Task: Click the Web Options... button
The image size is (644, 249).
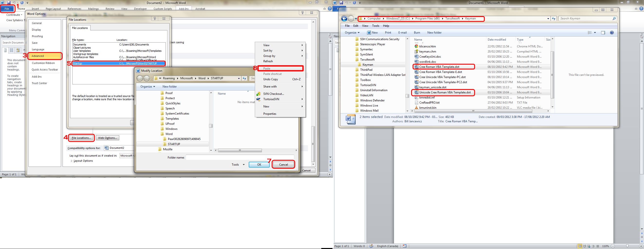Action: point(108,138)
